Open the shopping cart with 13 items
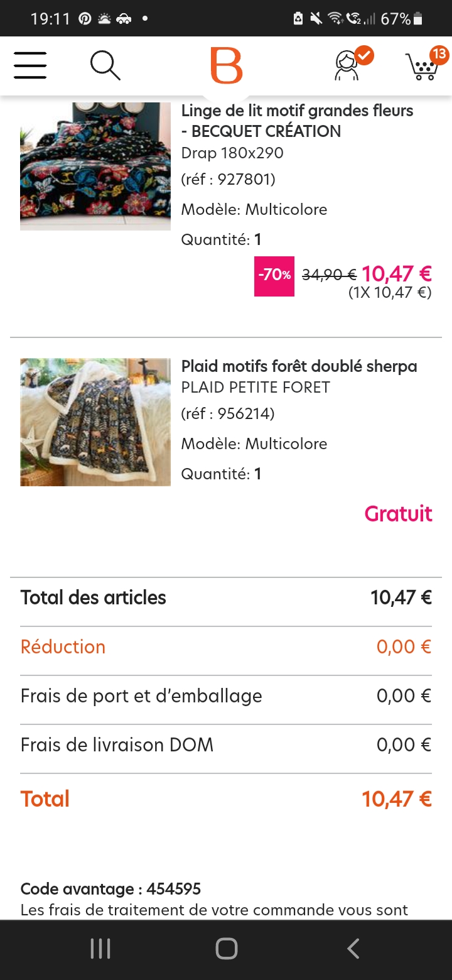452x980 pixels. pos(422,65)
